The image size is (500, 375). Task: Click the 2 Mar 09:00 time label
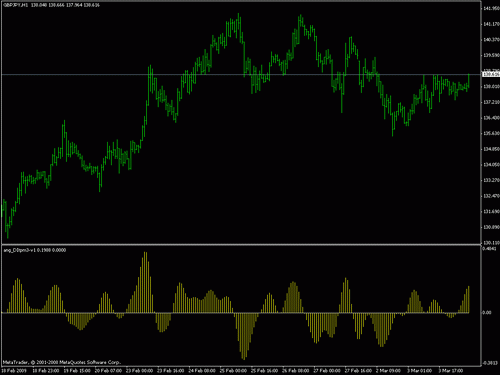(x=389, y=371)
